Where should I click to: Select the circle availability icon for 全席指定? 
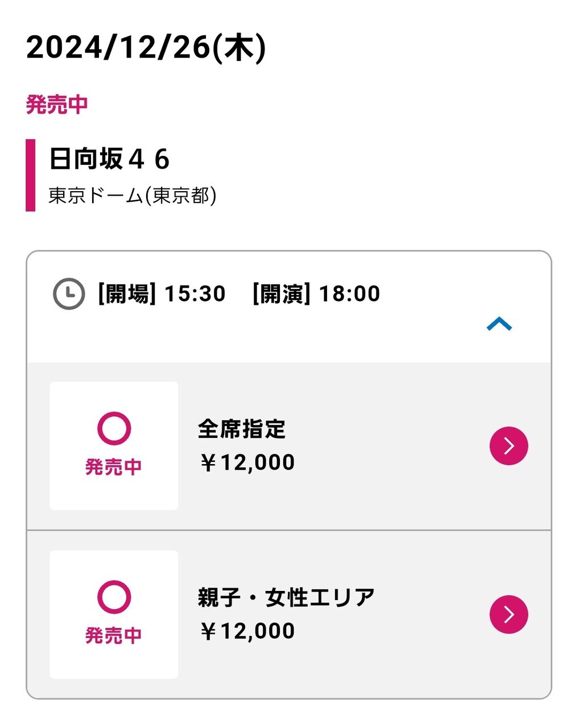[x=114, y=428]
